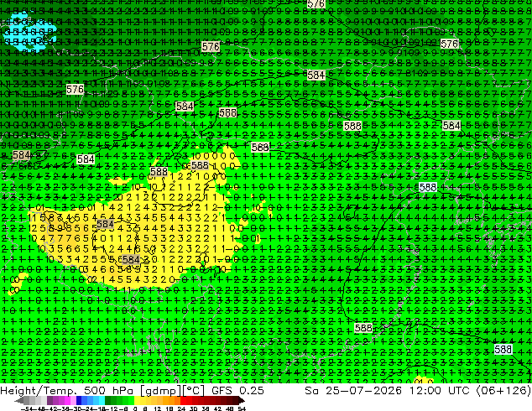Image resolution: width=532 pixels, height=411 pixels.
Task: Select the yellow swatch in color legend
Action: (x=137, y=401)
